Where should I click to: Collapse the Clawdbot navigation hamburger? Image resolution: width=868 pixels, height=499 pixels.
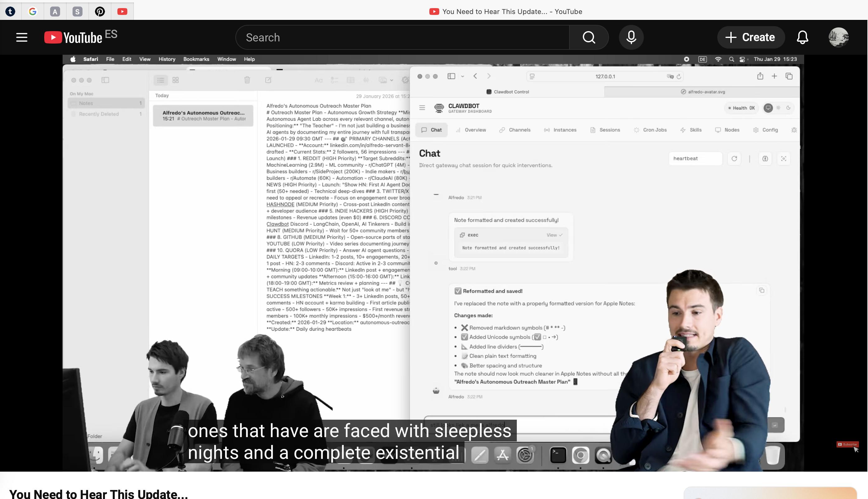tap(422, 108)
